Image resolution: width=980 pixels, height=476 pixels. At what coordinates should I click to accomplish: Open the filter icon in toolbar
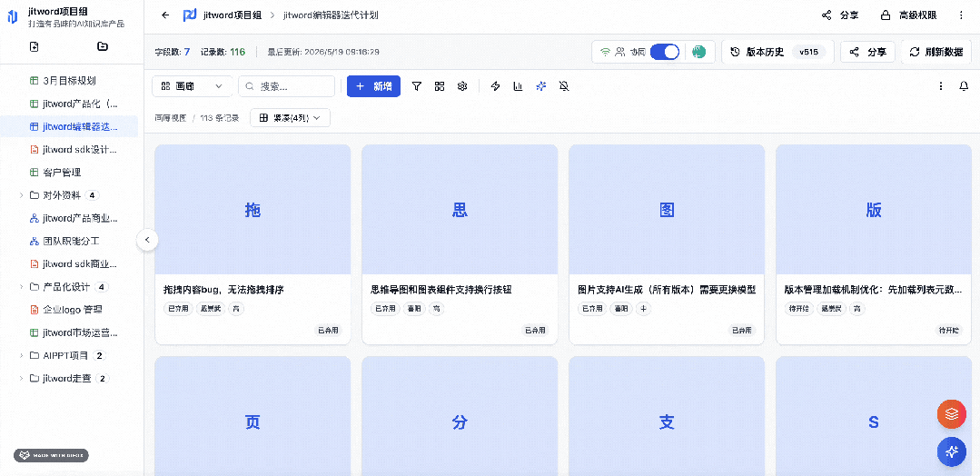tap(417, 86)
